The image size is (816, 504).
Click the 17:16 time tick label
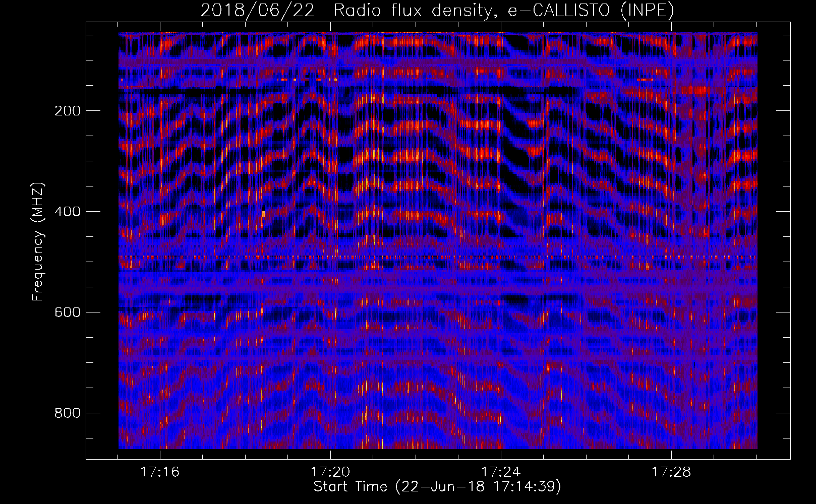pyautogui.click(x=160, y=472)
